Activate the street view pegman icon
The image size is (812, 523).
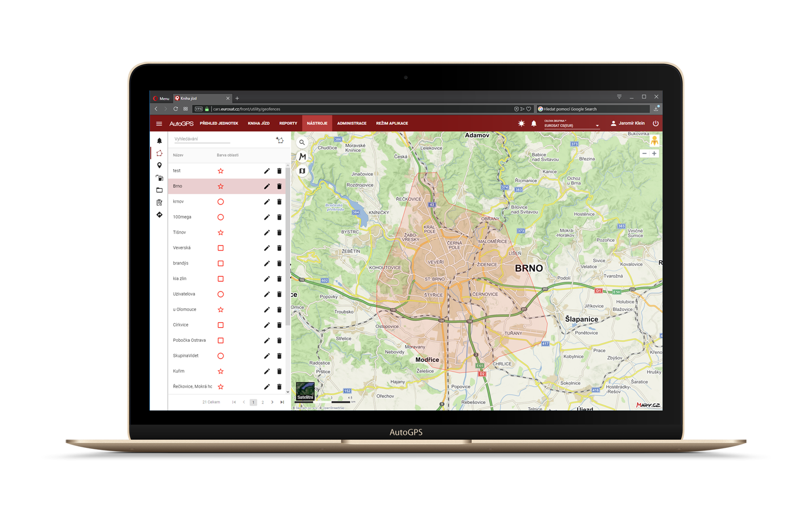(x=654, y=141)
